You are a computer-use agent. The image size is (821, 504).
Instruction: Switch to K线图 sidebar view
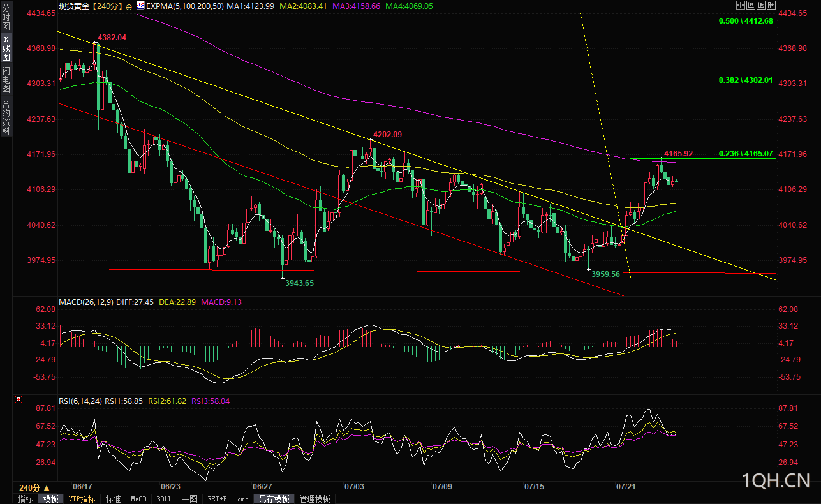pos(6,48)
